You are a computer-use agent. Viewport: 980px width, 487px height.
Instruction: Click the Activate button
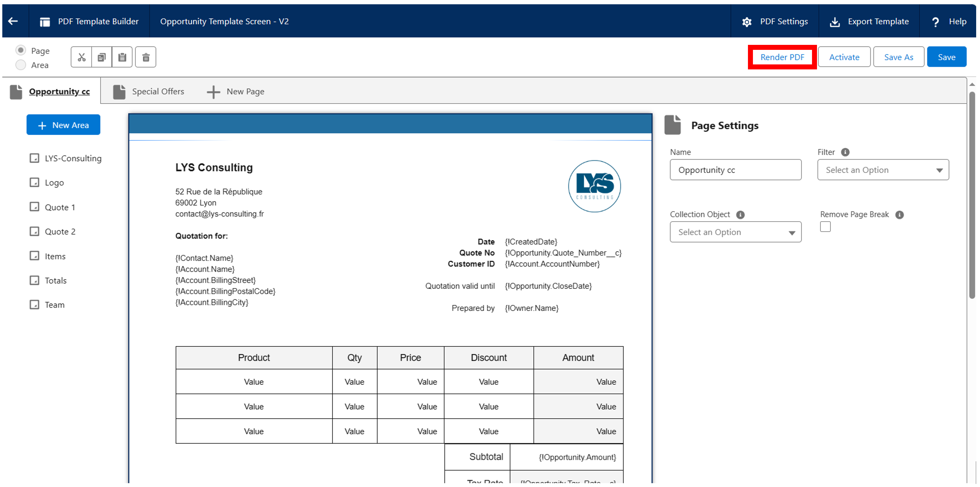click(844, 57)
